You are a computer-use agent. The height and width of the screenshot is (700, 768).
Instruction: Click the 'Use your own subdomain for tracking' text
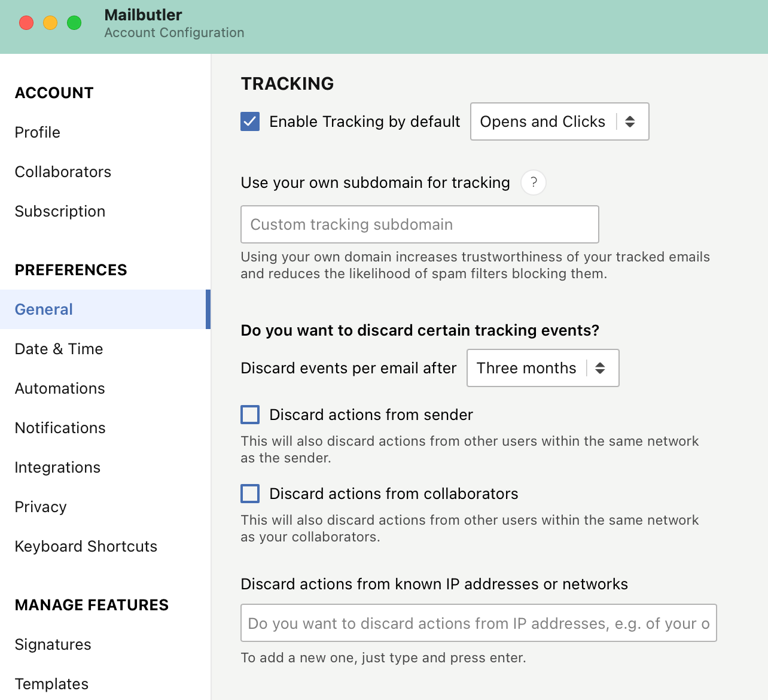pyautogui.click(x=376, y=182)
